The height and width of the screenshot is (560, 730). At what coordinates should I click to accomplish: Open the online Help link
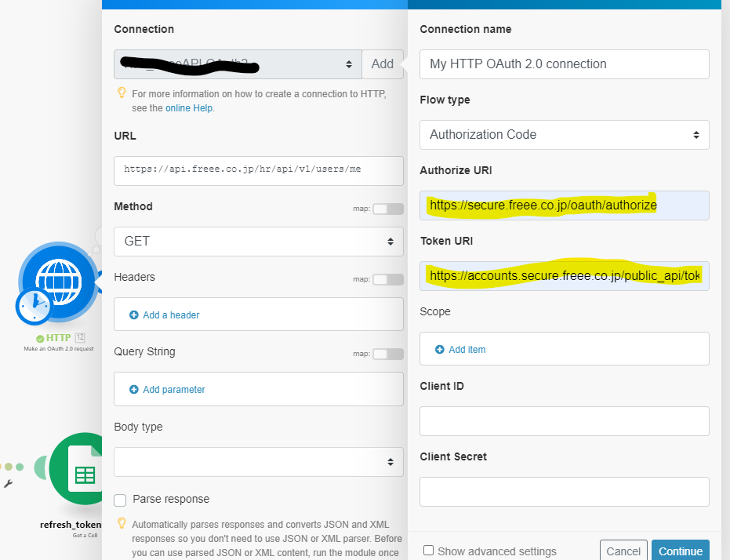point(188,108)
